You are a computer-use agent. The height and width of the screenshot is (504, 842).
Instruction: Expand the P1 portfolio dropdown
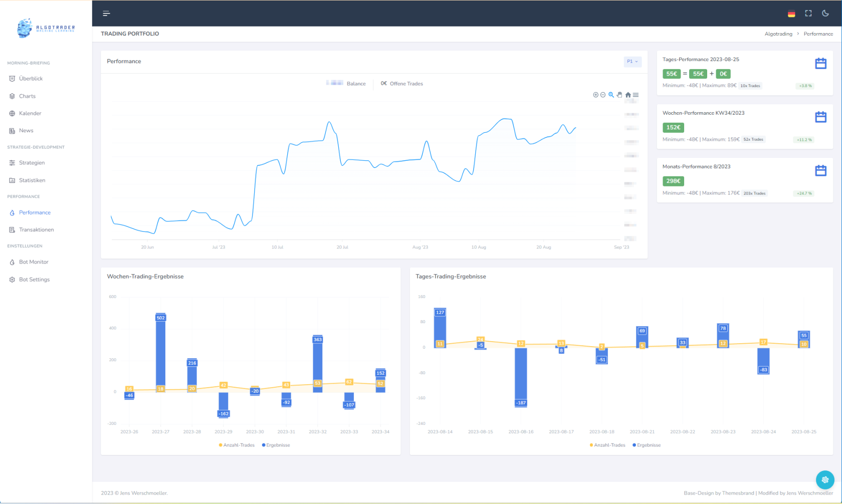coord(633,62)
